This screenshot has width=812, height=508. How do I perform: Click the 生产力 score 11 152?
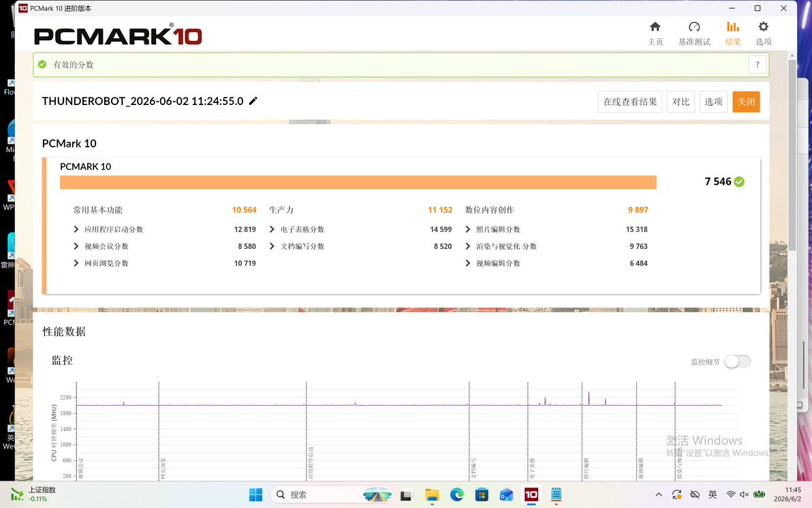click(x=440, y=210)
